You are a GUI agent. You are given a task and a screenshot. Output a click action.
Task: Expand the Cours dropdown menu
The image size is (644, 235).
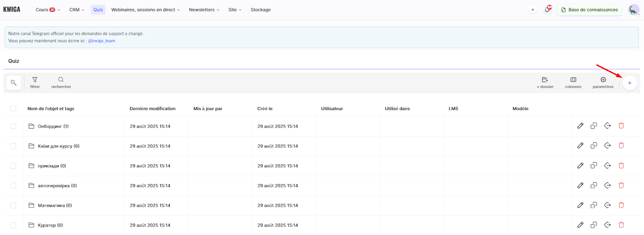pos(47,10)
